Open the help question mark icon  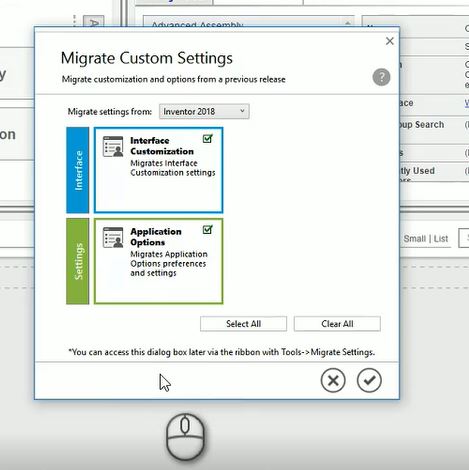click(x=381, y=77)
